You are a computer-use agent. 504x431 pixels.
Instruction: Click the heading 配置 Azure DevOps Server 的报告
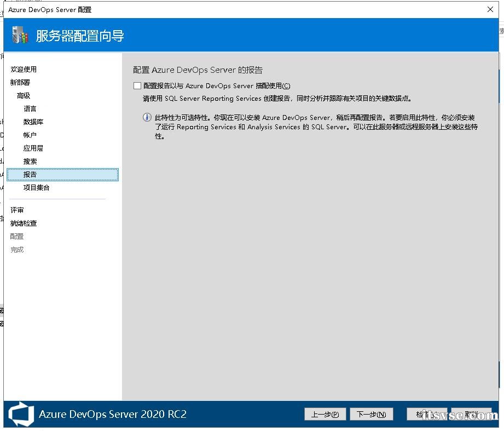[x=198, y=70]
